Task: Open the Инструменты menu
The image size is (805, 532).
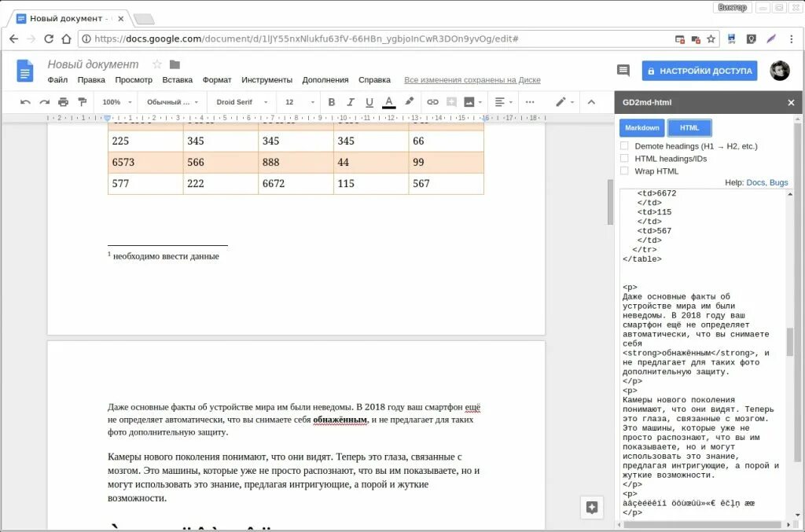Action: tap(266, 80)
